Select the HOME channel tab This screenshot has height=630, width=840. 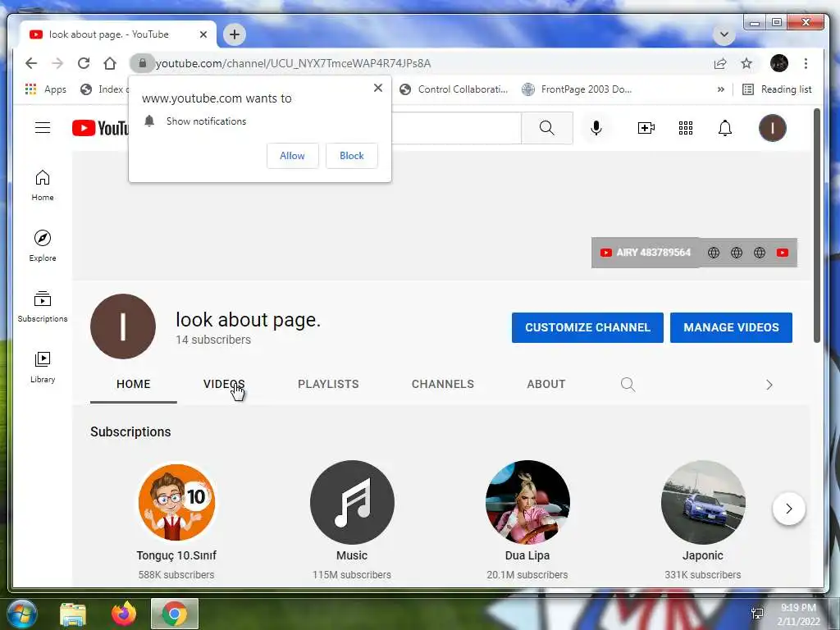[134, 384]
